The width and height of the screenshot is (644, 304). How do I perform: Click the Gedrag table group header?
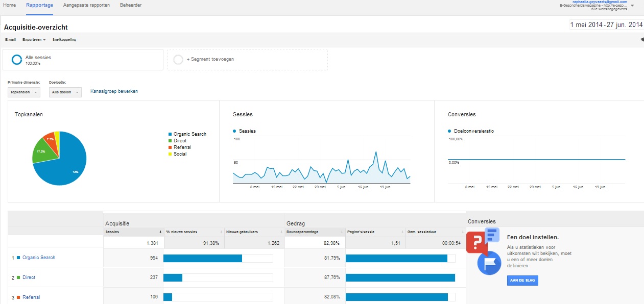tap(296, 223)
